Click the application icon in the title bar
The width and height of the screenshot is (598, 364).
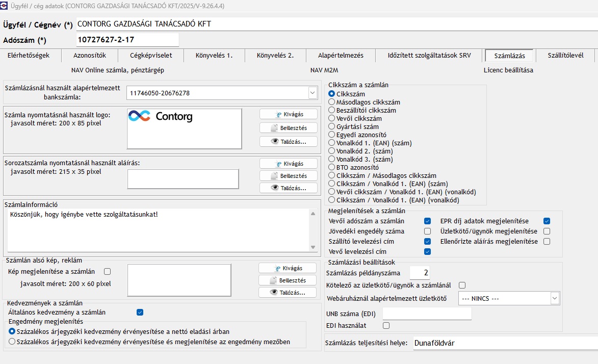(4, 5)
